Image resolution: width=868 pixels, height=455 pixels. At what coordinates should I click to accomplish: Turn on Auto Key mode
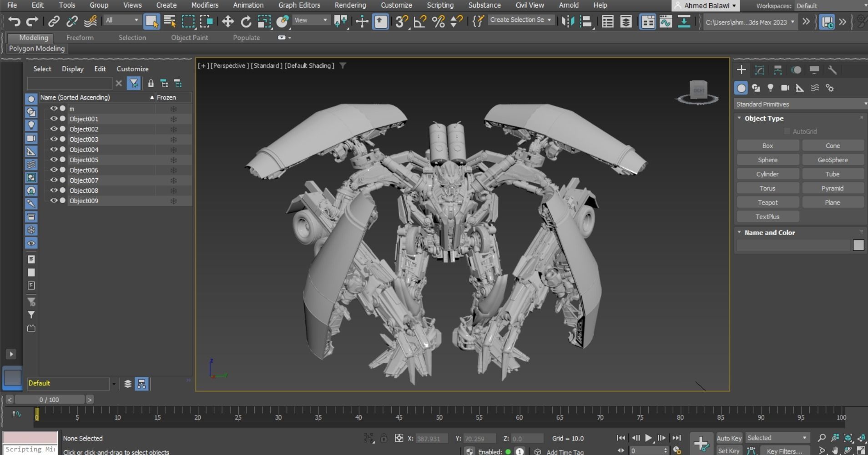click(729, 438)
